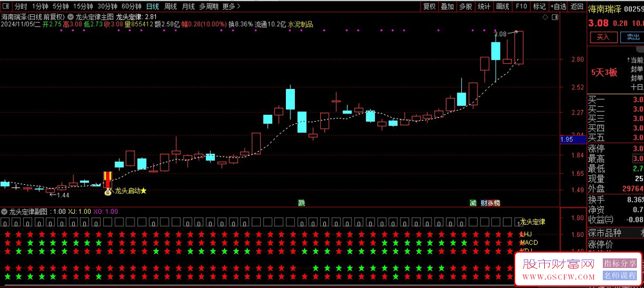Select the 15分钟 period tab
Screen dimensions: 644x288
coord(83,6)
